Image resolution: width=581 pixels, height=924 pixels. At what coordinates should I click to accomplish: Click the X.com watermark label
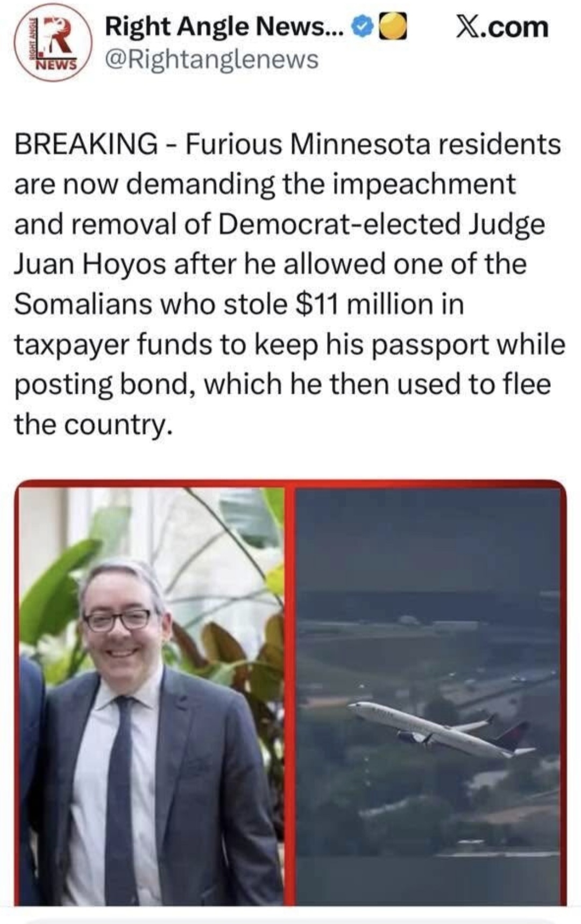pyautogui.click(x=502, y=27)
